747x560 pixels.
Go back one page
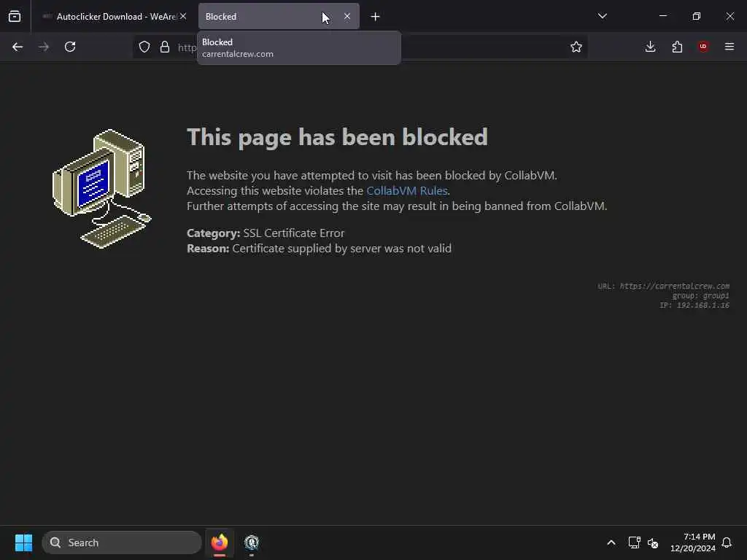pos(18,47)
